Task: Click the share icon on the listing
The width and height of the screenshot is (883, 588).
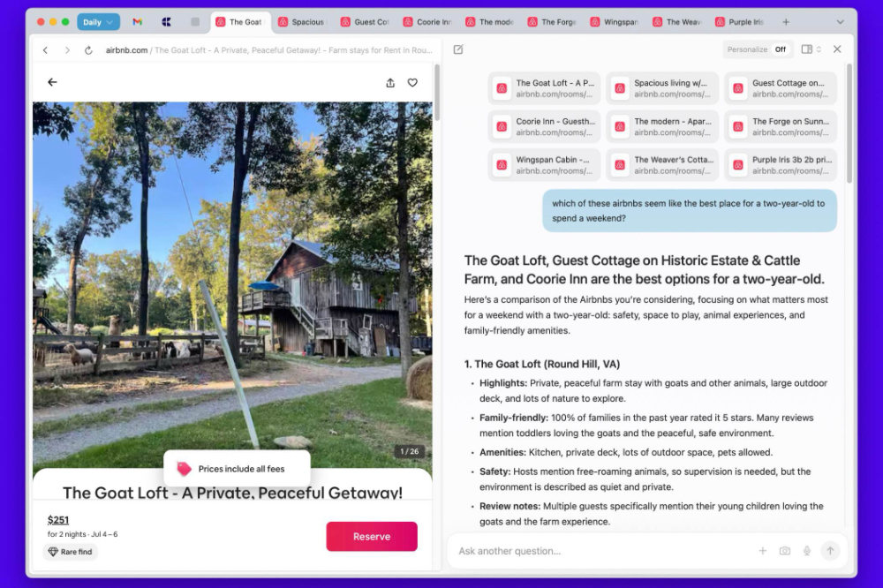Action: coord(390,82)
